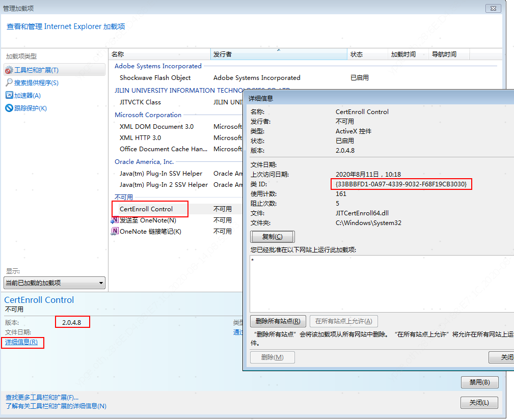Click the OneNote linked notes row icon
514x420 pixels.
point(115,231)
